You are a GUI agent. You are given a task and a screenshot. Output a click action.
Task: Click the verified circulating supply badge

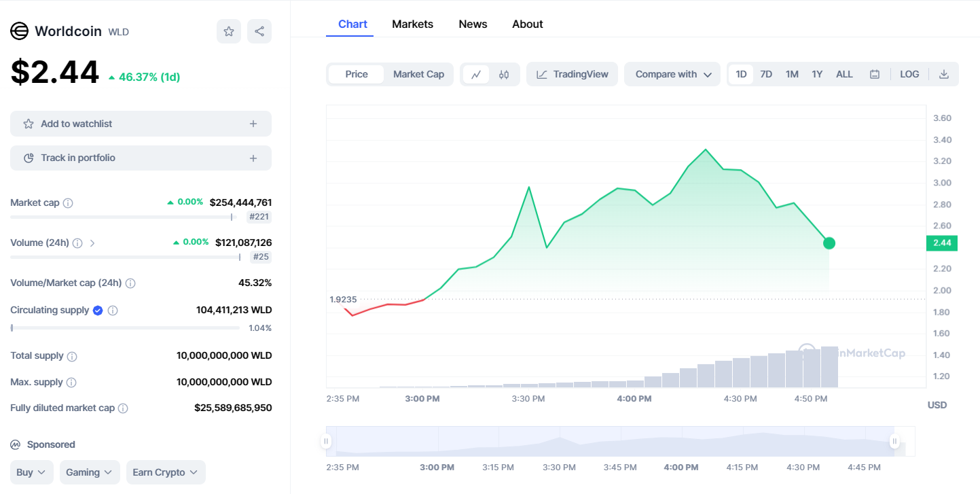(x=98, y=311)
